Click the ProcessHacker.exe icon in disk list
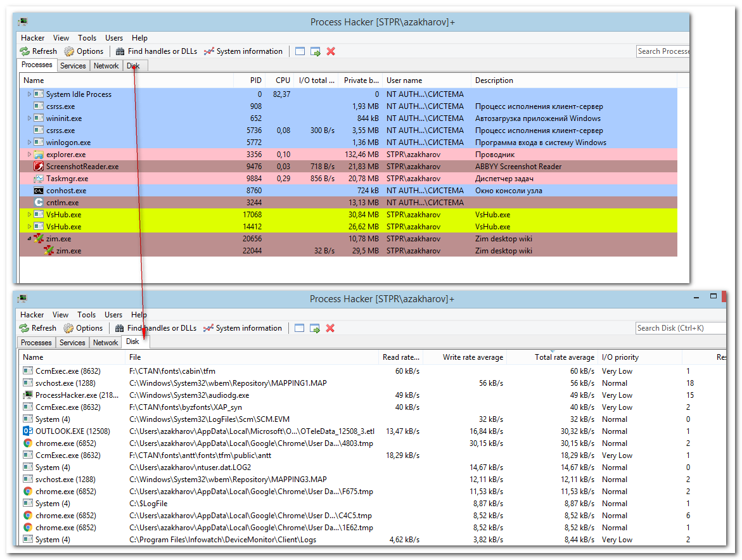Viewport: 742px width, 560px height. [x=28, y=395]
